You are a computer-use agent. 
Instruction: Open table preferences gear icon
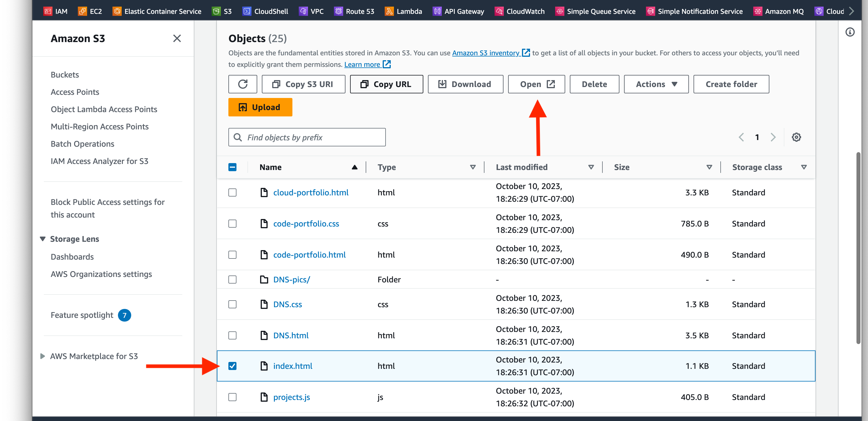pyautogui.click(x=796, y=137)
